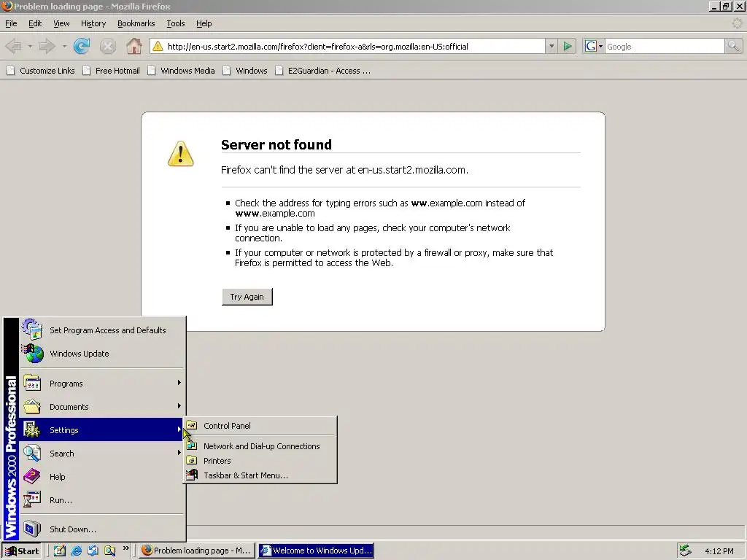Click the Documents folder icon
This screenshot has width=747, height=560.
pyautogui.click(x=32, y=407)
